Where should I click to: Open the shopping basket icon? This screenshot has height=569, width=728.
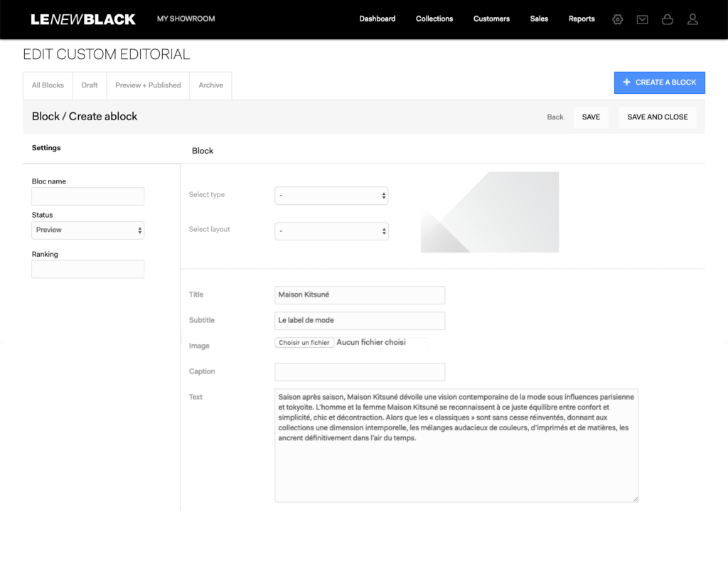667,19
